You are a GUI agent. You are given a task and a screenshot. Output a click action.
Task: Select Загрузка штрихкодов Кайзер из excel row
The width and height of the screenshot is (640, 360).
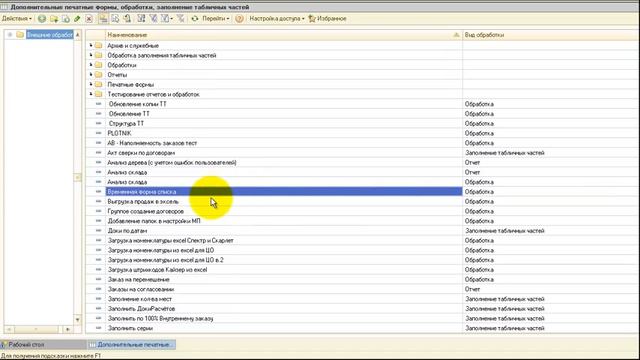[362, 270]
